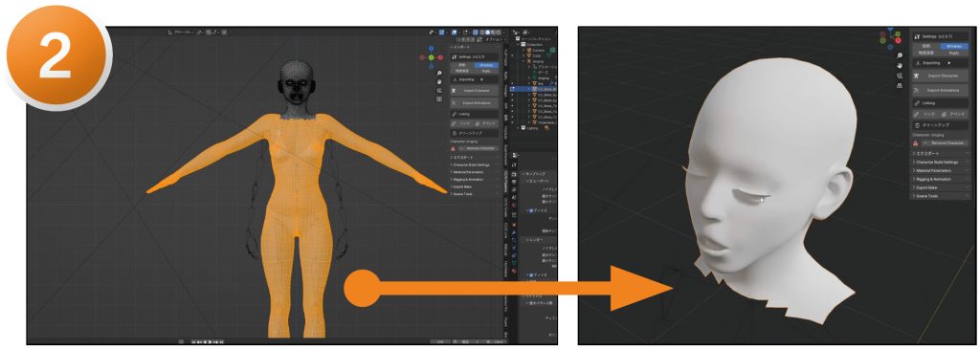
Task: Expand Scene Tools in left panel
Action: (475, 194)
